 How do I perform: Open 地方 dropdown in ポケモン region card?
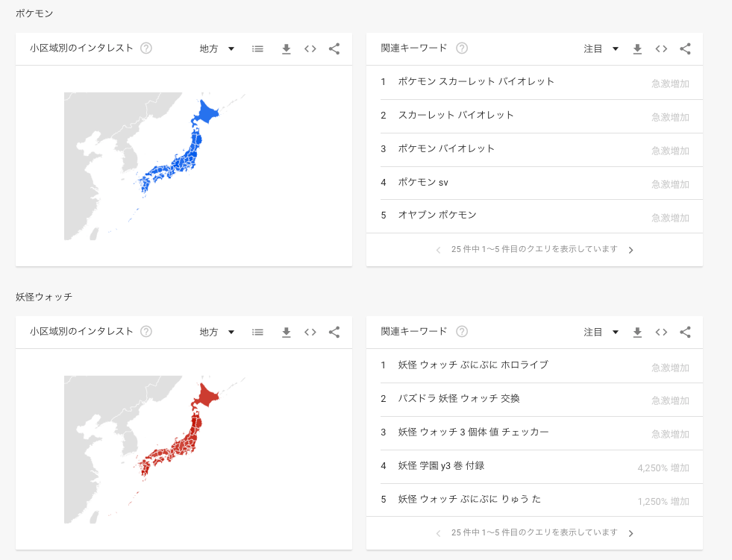tap(217, 49)
